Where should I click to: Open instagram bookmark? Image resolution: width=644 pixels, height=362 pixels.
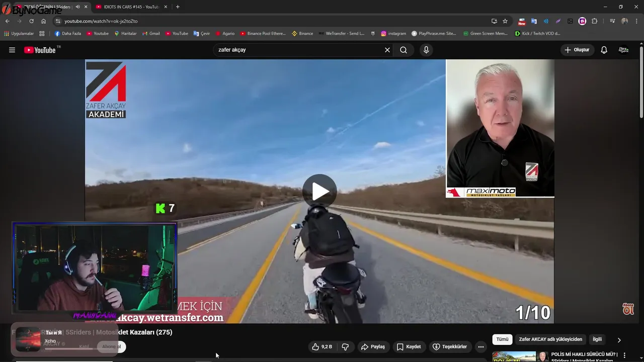pos(393,34)
